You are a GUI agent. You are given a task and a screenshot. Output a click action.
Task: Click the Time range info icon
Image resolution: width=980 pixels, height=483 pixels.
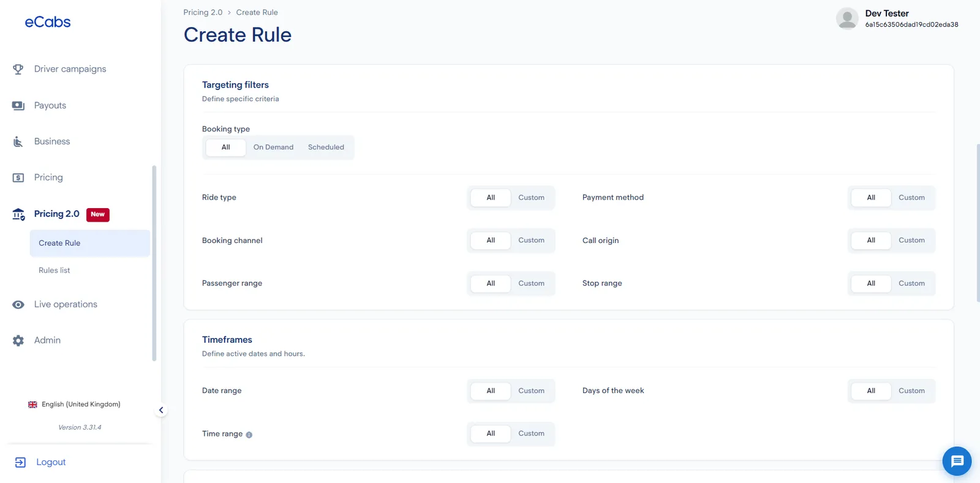[249, 435]
